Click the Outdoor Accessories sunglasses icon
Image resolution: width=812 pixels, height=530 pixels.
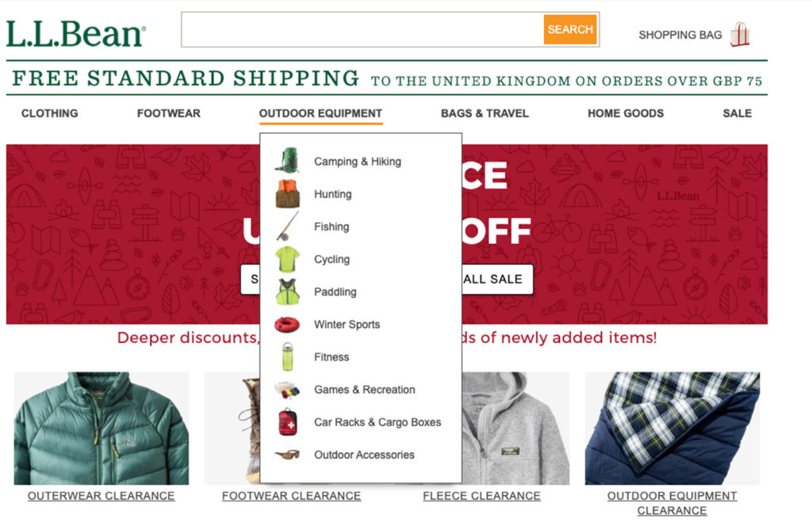(x=286, y=455)
